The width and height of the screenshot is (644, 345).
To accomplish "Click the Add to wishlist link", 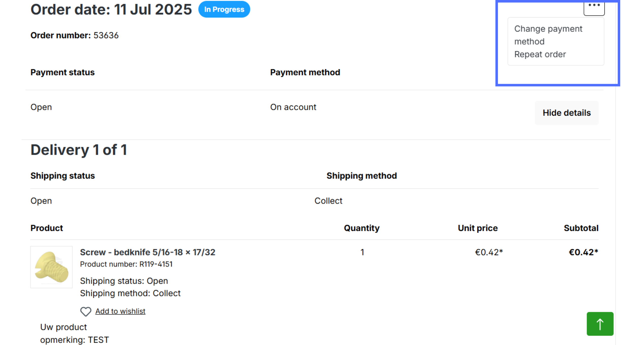I will [120, 311].
